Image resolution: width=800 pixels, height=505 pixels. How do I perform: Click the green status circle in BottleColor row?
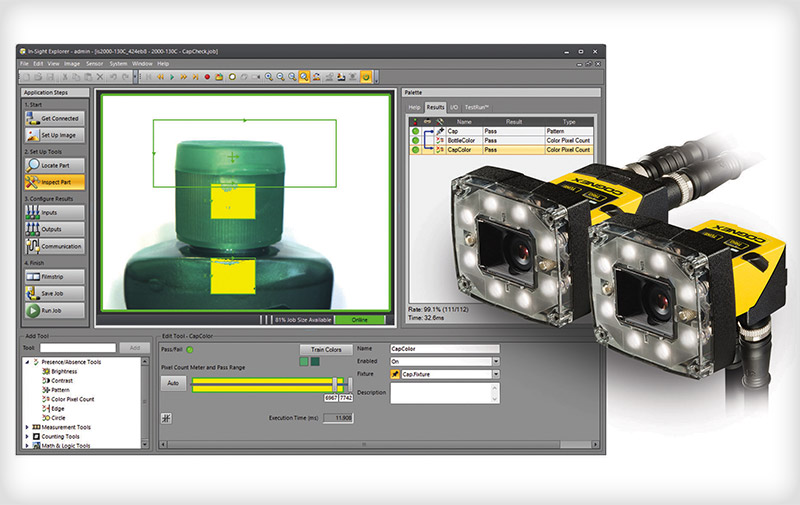pos(415,140)
